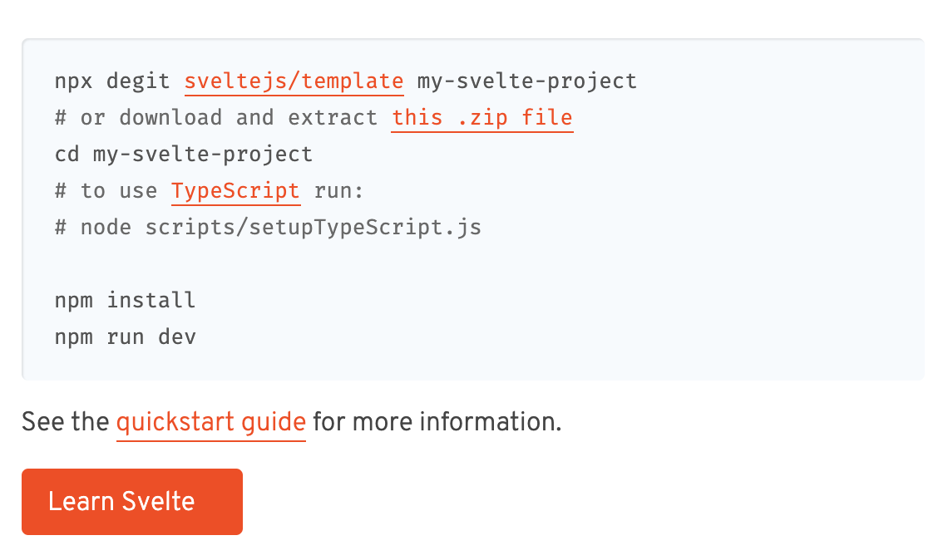Click the 'for more information.' text
The height and width of the screenshot is (560, 948).
pyautogui.click(x=437, y=422)
